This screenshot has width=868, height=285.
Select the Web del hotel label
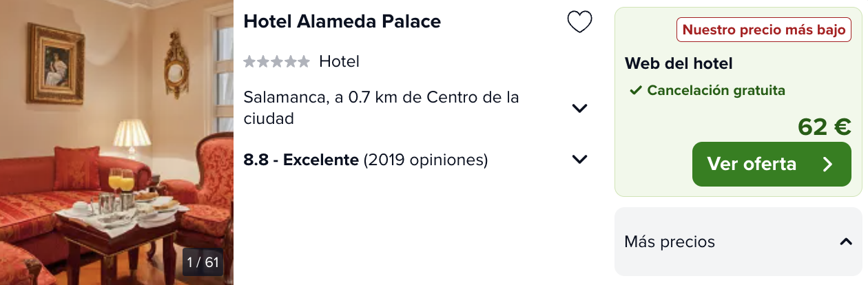point(679,64)
